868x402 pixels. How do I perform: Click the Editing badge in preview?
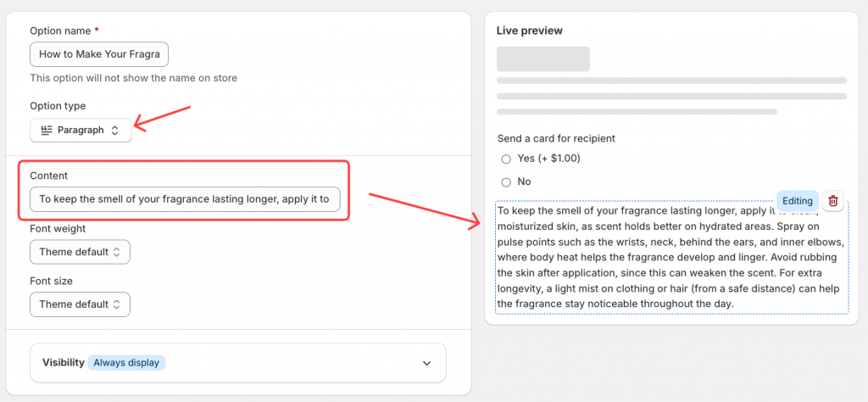pyautogui.click(x=797, y=201)
